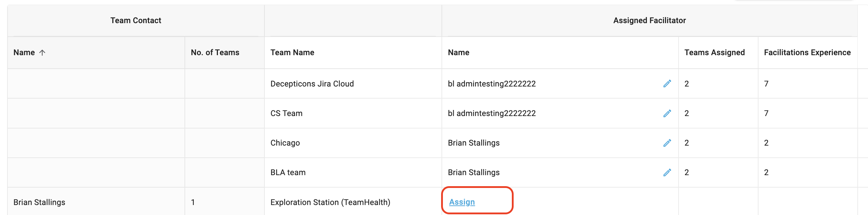Sort by No. of Teams column
The image size is (868, 215).
coord(215,52)
